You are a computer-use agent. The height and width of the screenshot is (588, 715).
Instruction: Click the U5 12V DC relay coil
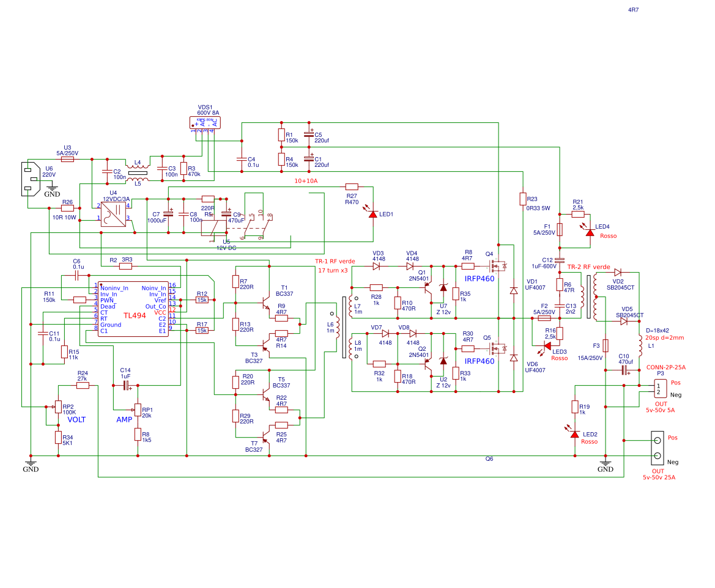[x=214, y=228]
